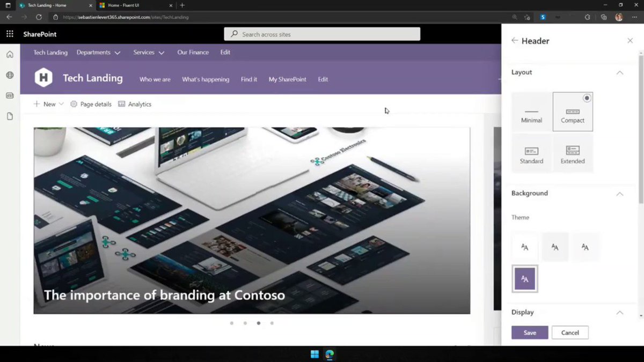Open the globe My sites icon

(x=10, y=75)
